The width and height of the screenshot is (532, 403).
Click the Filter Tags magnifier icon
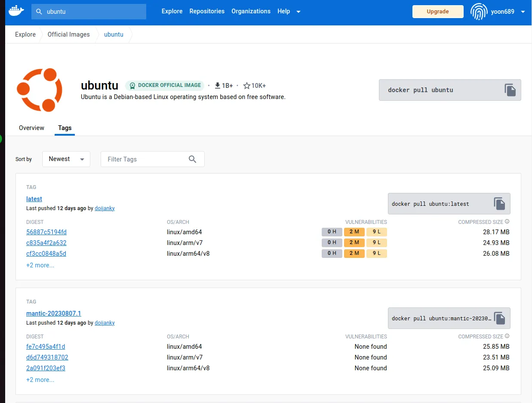(x=192, y=159)
